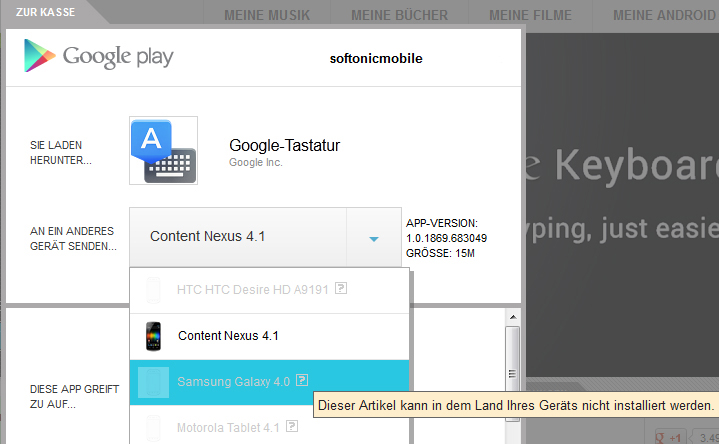
Task: Click the Google Play logo
Action: tap(99, 56)
